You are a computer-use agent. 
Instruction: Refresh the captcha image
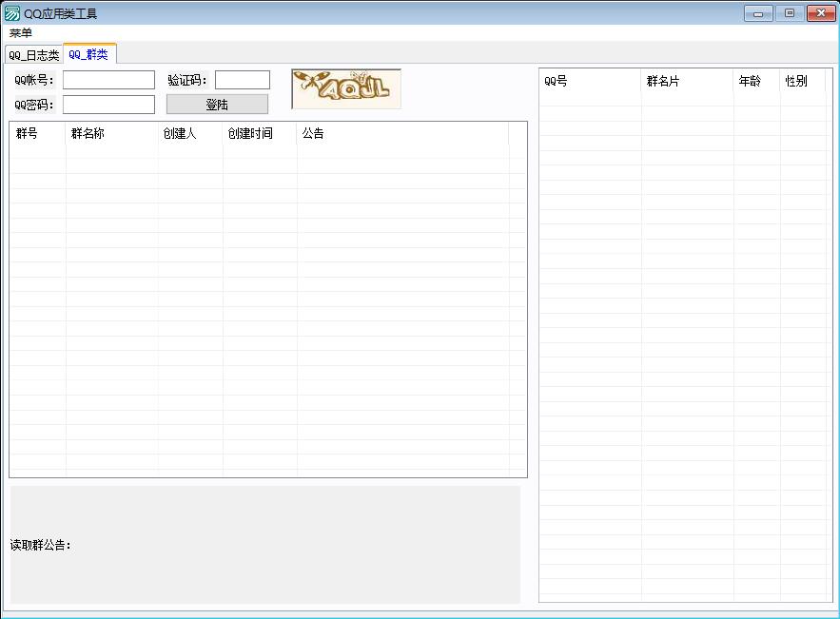click(346, 88)
